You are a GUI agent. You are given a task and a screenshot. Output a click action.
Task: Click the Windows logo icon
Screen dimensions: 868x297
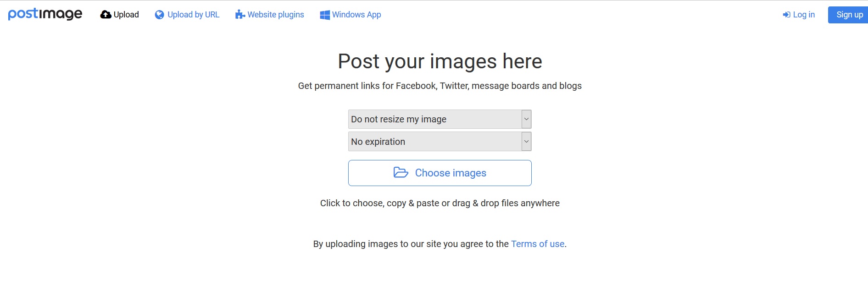click(325, 15)
